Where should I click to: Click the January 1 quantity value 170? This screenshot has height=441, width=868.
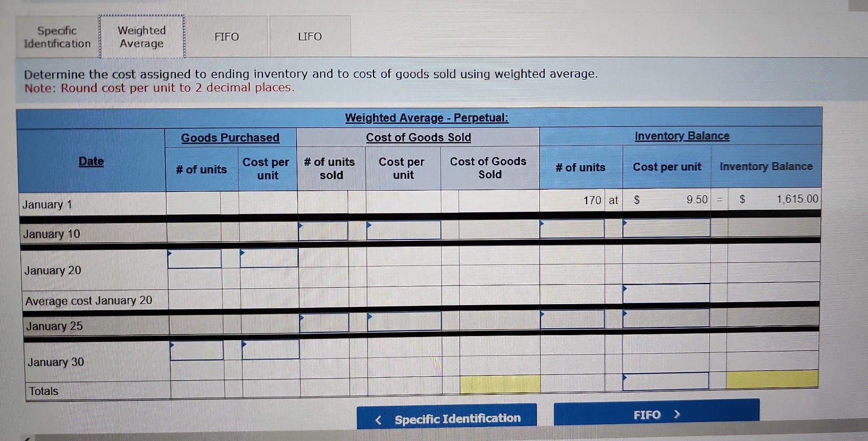tap(592, 200)
